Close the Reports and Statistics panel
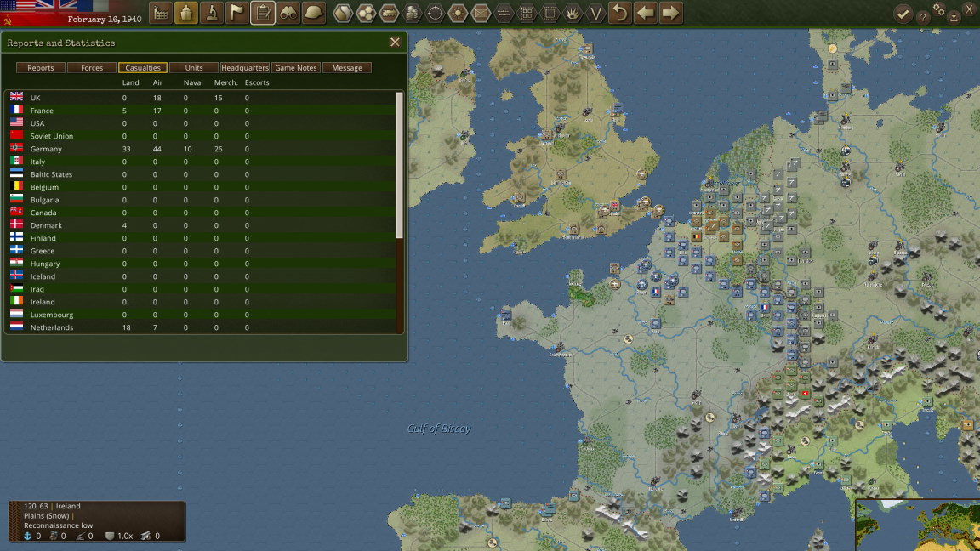The width and height of the screenshot is (980, 551). point(395,42)
